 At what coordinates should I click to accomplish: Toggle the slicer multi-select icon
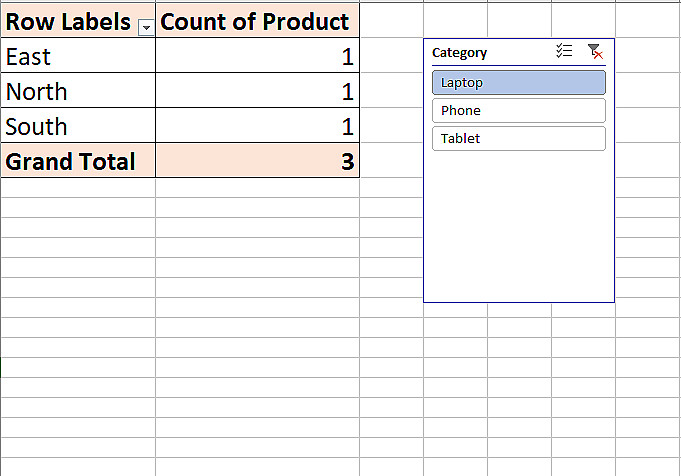[565, 52]
